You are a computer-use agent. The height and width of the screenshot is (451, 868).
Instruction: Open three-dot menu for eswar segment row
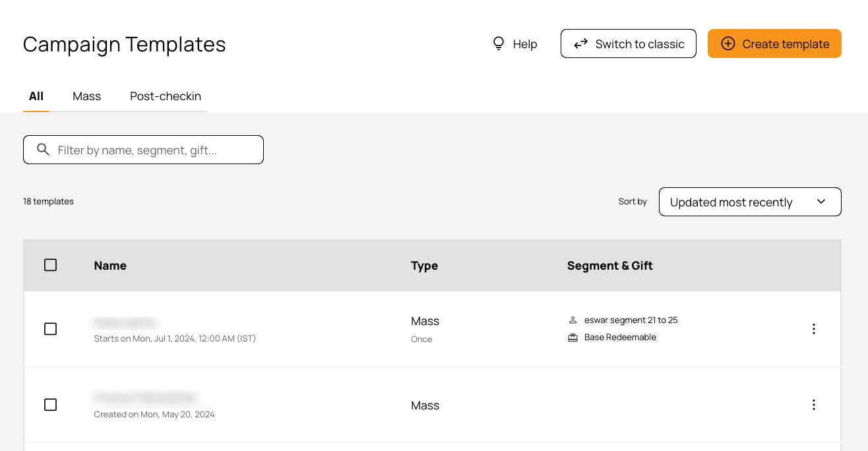814,328
